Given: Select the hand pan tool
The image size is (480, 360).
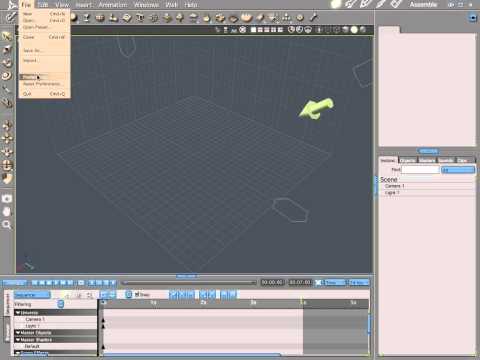Looking at the screenshot, I should (x=7, y=212).
